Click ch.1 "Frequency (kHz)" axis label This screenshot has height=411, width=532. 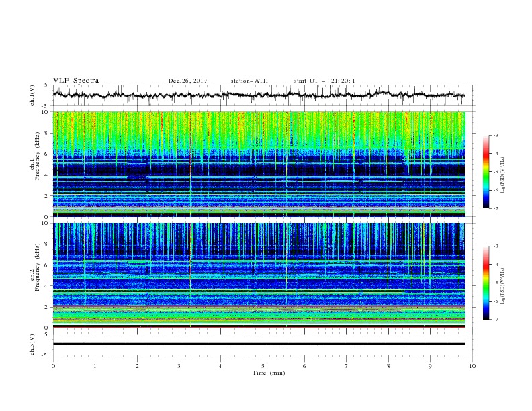[x=38, y=156]
